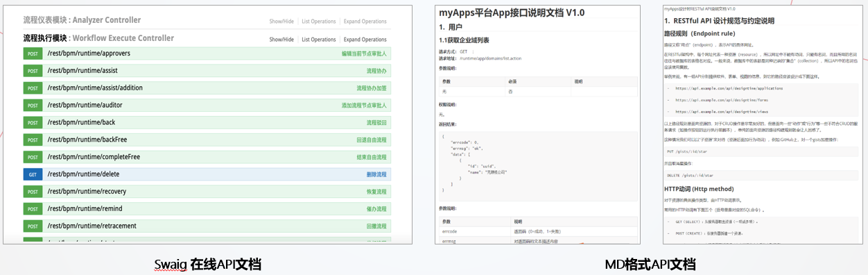Expand Operations for Analyzer Controller

click(x=365, y=22)
